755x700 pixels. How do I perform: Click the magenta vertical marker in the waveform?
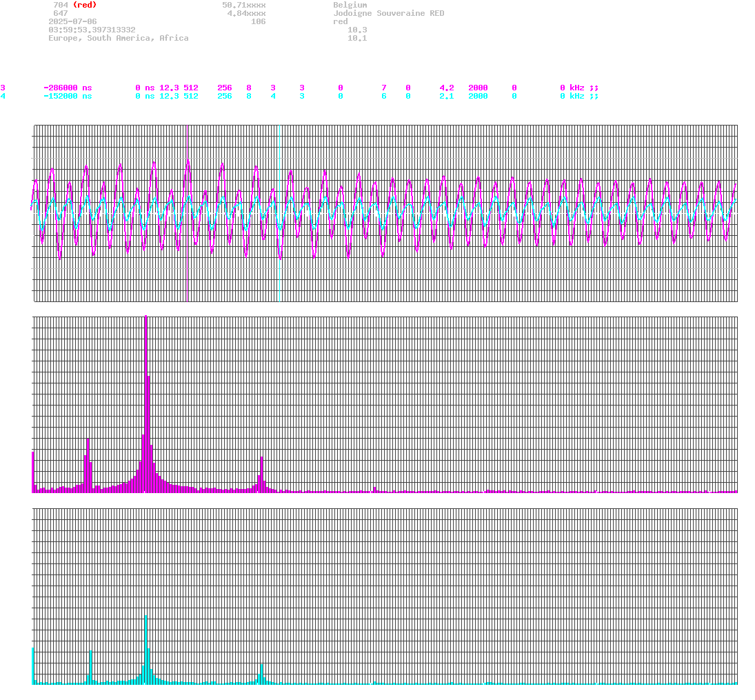188,213
